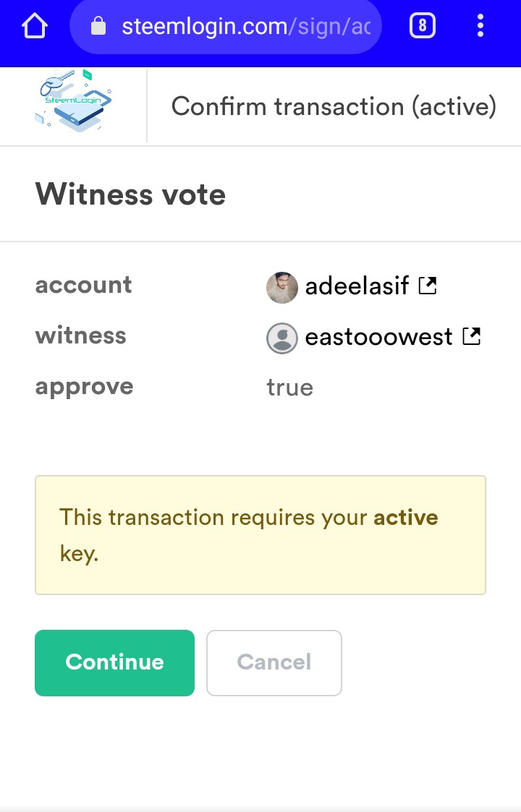Click the "witness" field label
The image size is (521, 812).
point(80,336)
